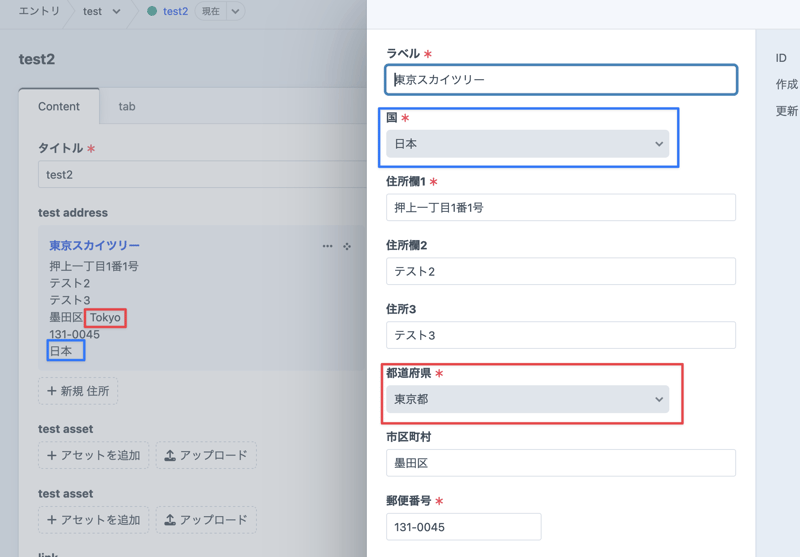
Task: Expand the 都道府県 prefecture dropdown
Action: pyautogui.click(x=527, y=399)
